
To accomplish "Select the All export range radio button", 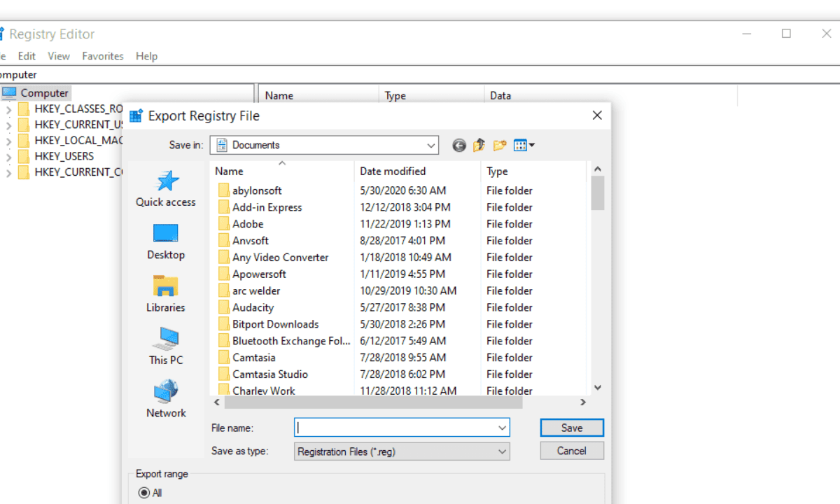I will (143, 492).
